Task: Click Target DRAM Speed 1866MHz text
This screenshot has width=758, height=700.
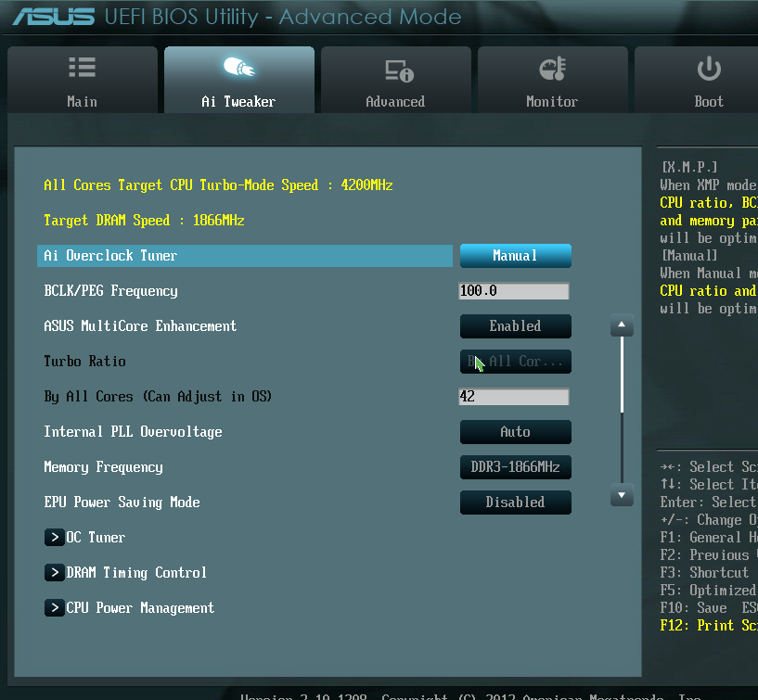Action: (x=144, y=221)
